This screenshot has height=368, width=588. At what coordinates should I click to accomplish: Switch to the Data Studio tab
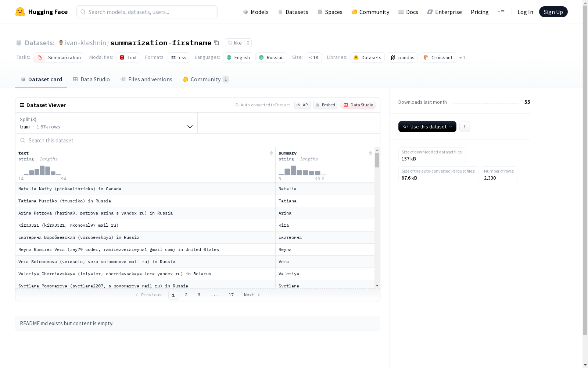pos(91,79)
